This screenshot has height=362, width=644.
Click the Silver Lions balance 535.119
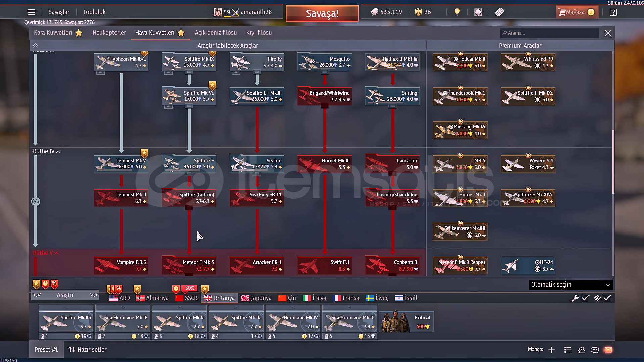[386, 12]
